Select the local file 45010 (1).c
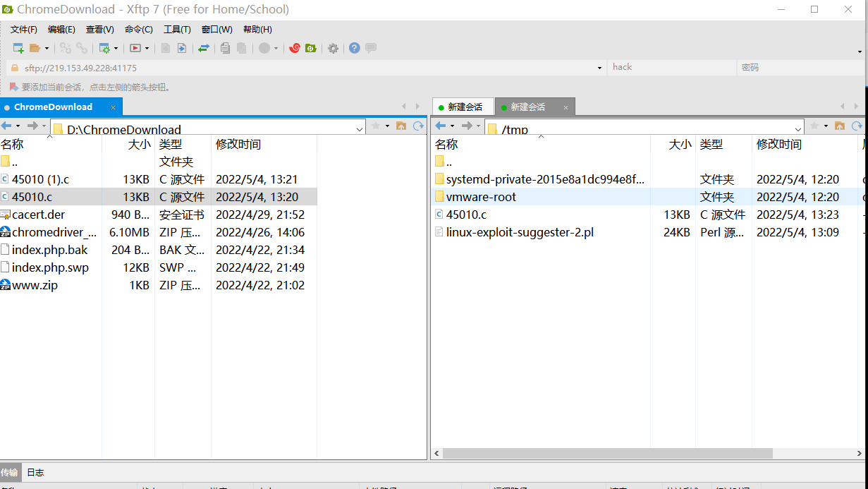The height and width of the screenshot is (489, 868). (158, 179)
